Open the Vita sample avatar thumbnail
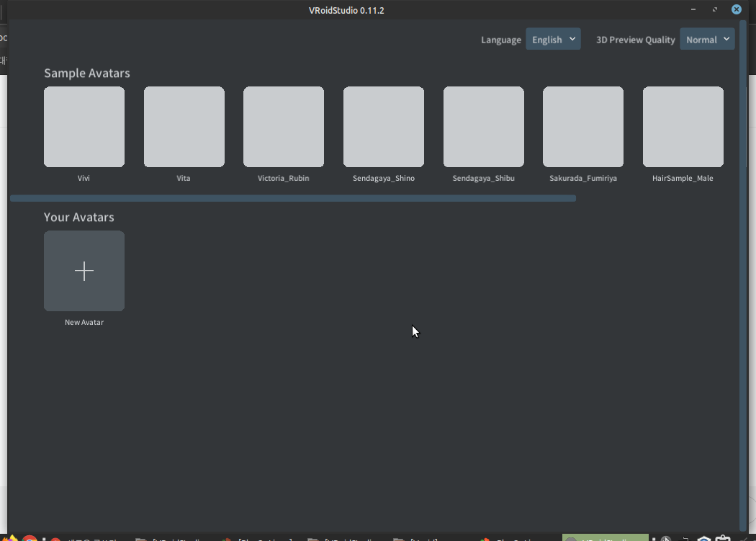The image size is (756, 541). 184,127
